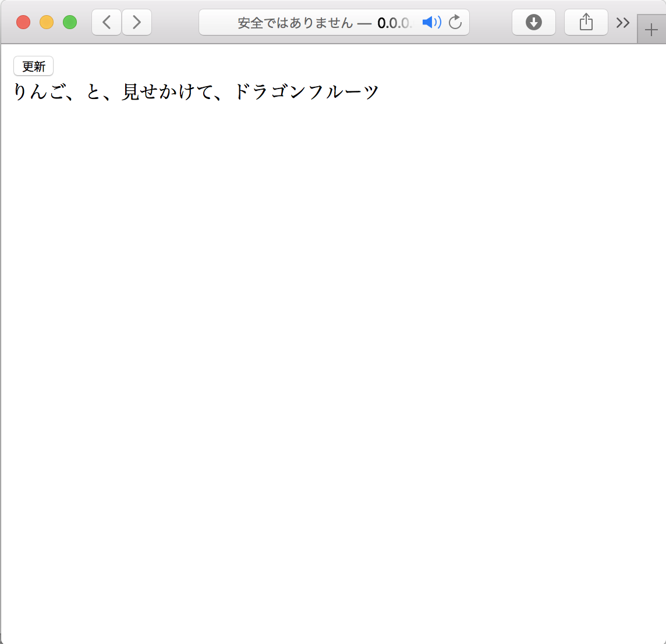The width and height of the screenshot is (666, 644).
Task: Click the back arrow while on this page
Action: pyautogui.click(x=106, y=22)
